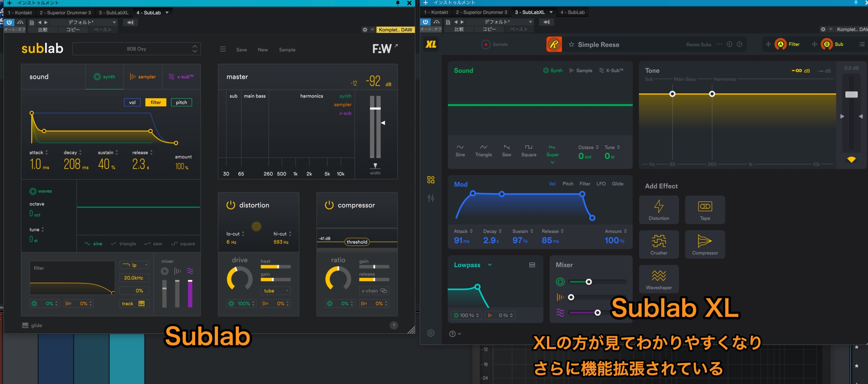Enable the distortion module power button
This screenshot has height=384, width=868.
231,205
